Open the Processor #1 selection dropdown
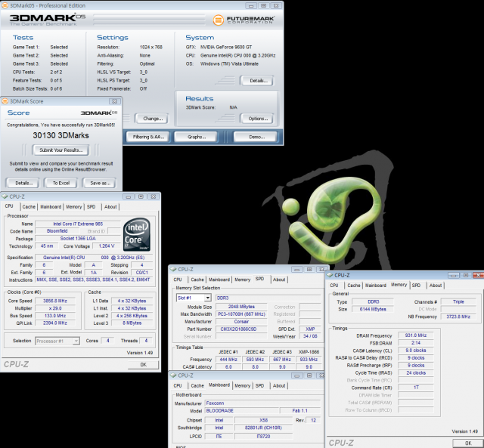Viewport: 484px width, 448px height. pyautogui.click(x=76, y=341)
